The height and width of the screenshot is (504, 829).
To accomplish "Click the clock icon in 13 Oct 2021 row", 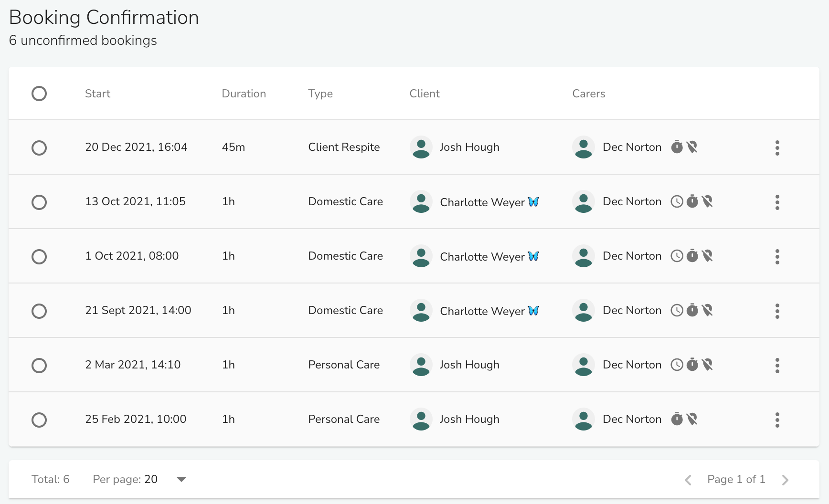I will (x=677, y=201).
